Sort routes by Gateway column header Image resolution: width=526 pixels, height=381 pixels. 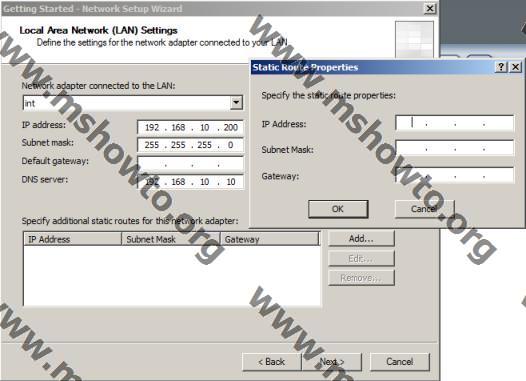click(269, 239)
